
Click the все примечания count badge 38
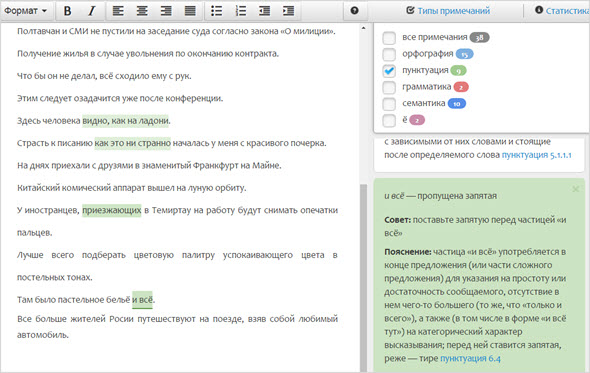(x=479, y=38)
